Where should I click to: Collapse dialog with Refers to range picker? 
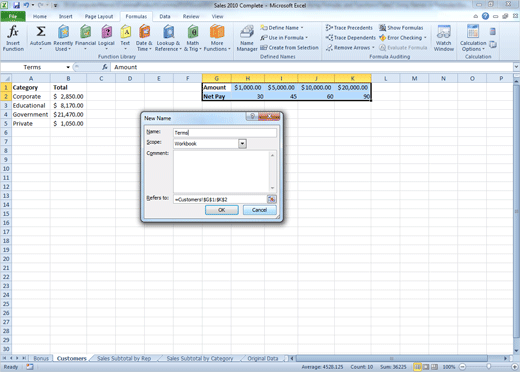tap(272, 199)
